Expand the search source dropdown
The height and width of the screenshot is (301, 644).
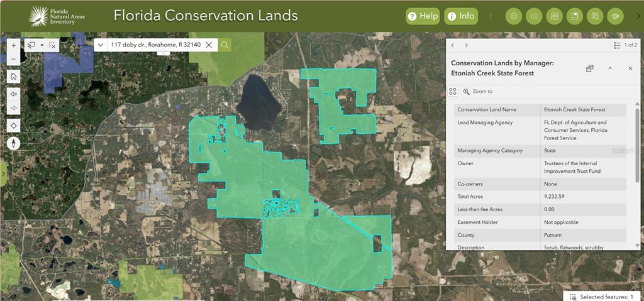(101, 45)
